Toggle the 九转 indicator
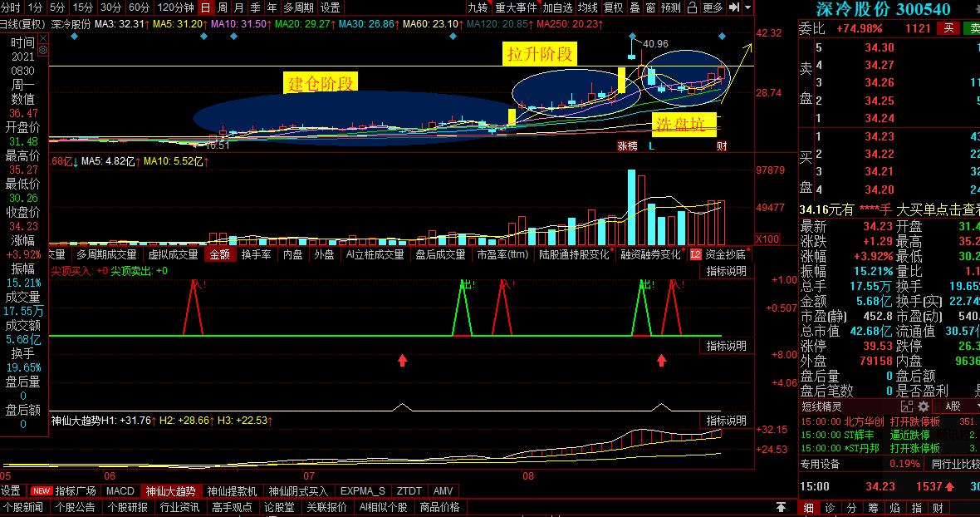 point(478,7)
